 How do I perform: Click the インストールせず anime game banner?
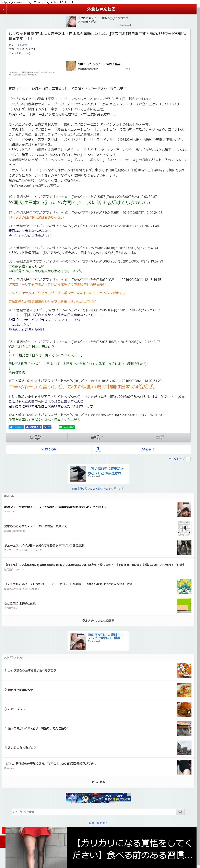click(x=98, y=797)
